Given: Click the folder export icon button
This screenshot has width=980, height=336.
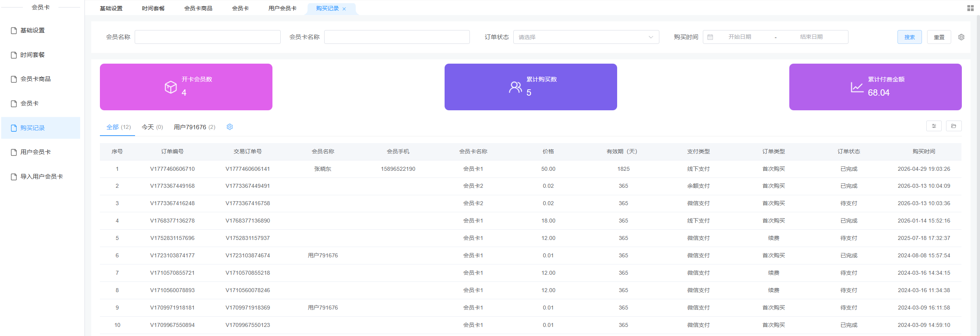Looking at the screenshot, I should [x=954, y=126].
